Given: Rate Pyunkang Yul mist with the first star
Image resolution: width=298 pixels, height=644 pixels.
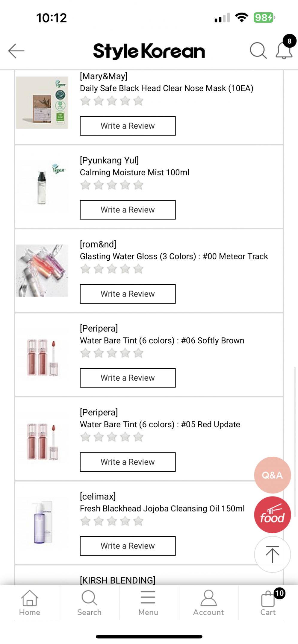Looking at the screenshot, I should 85,185.
